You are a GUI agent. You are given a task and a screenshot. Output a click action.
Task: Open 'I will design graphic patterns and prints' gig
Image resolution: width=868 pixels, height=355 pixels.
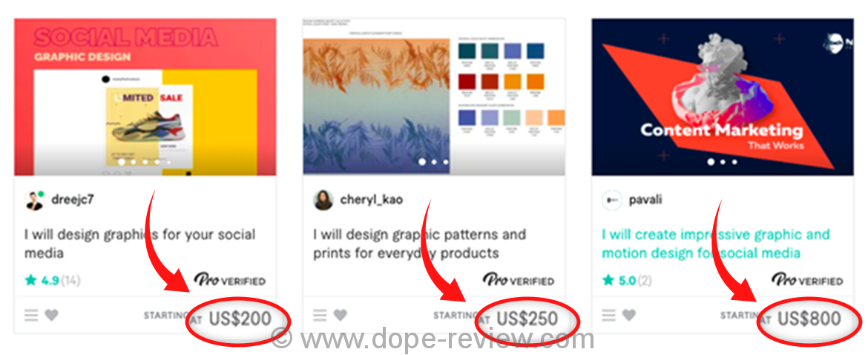tap(420, 244)
